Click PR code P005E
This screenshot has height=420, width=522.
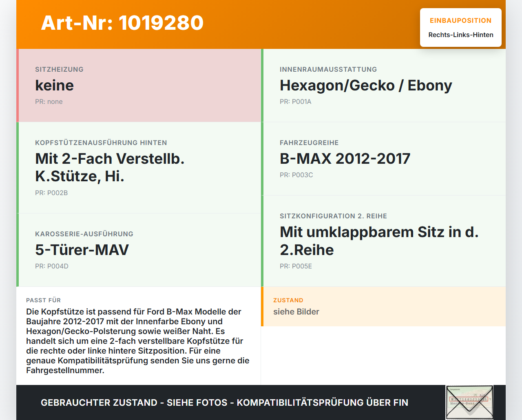click(x=296, y=266)
